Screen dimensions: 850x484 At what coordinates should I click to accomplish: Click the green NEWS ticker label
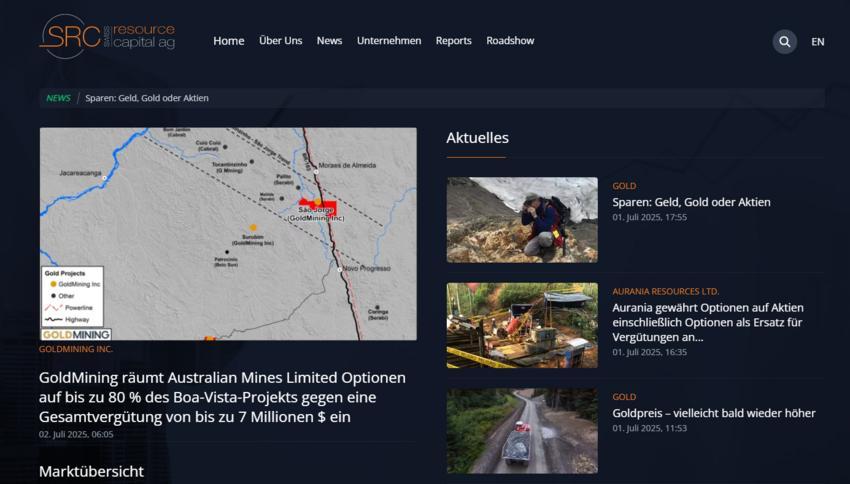(58, 98)
